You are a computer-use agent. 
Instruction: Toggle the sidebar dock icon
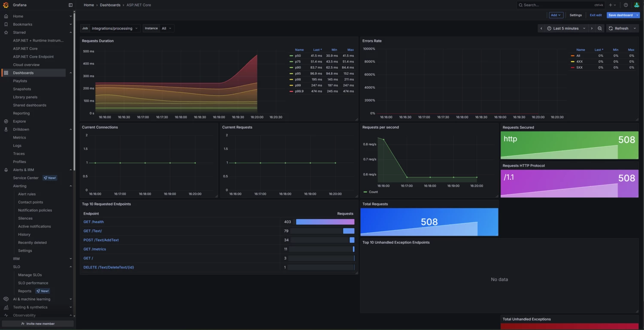70,5
